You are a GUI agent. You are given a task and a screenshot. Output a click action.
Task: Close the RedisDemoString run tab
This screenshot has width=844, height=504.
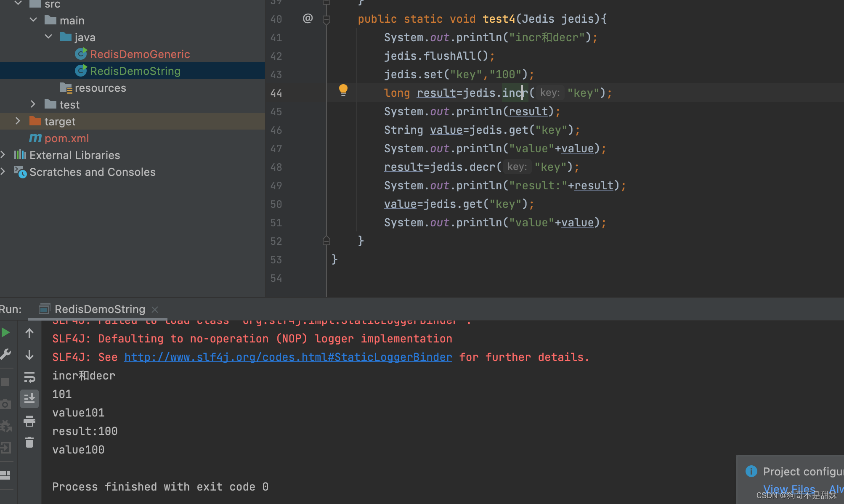[154, 309]
